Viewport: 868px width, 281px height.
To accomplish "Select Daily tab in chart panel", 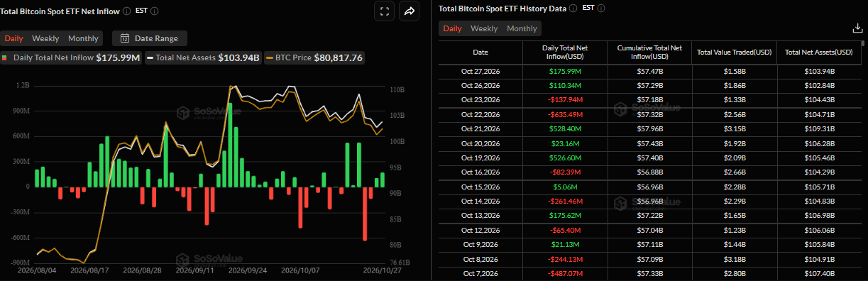I will (x=14, y=38).
